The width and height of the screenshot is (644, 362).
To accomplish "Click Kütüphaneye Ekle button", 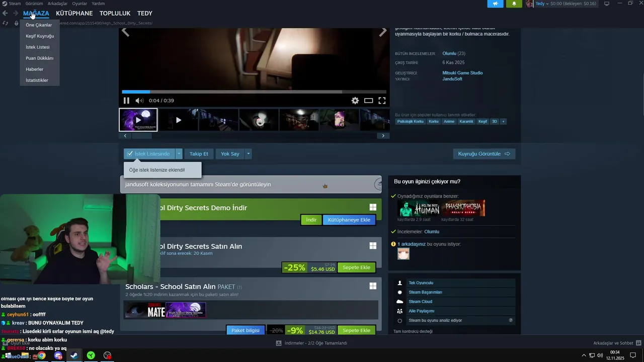I will [x=349, y=220].
